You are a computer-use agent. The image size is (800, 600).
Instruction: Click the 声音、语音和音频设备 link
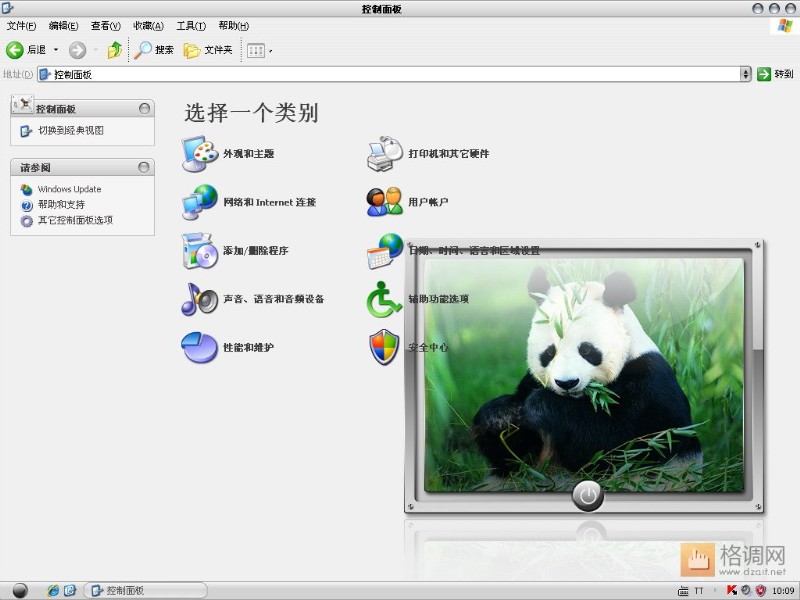(x=273, y=299)
